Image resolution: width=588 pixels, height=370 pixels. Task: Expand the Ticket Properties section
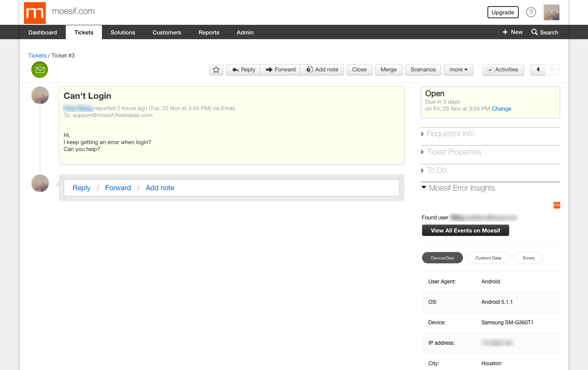tap(455, 152)
